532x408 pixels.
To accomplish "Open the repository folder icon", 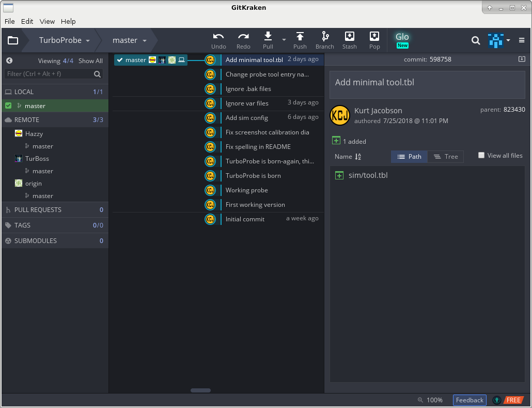I will click(x=13, y=40).
